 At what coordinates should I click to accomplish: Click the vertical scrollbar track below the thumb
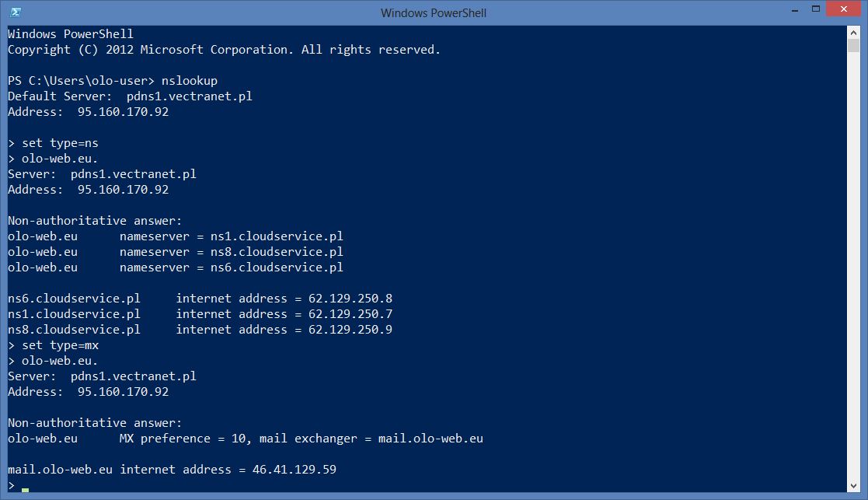[853, 266]
